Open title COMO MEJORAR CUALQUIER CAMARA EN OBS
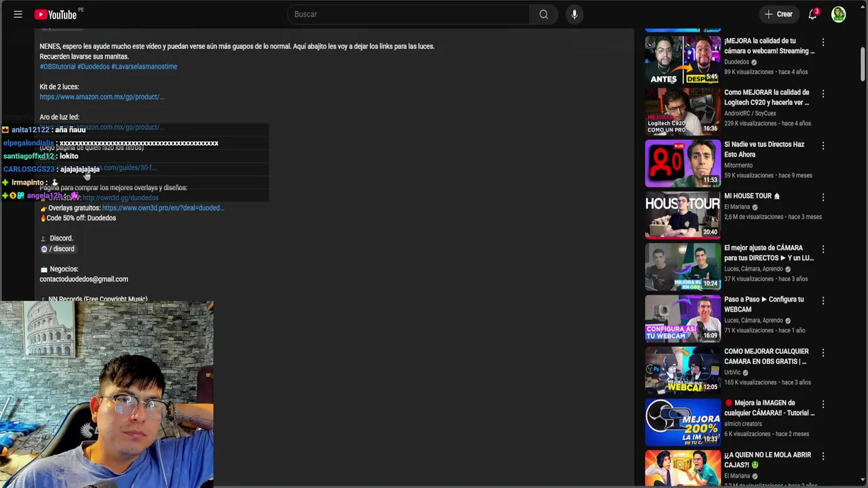Screen dimensions: 868x488 point(767,357)
